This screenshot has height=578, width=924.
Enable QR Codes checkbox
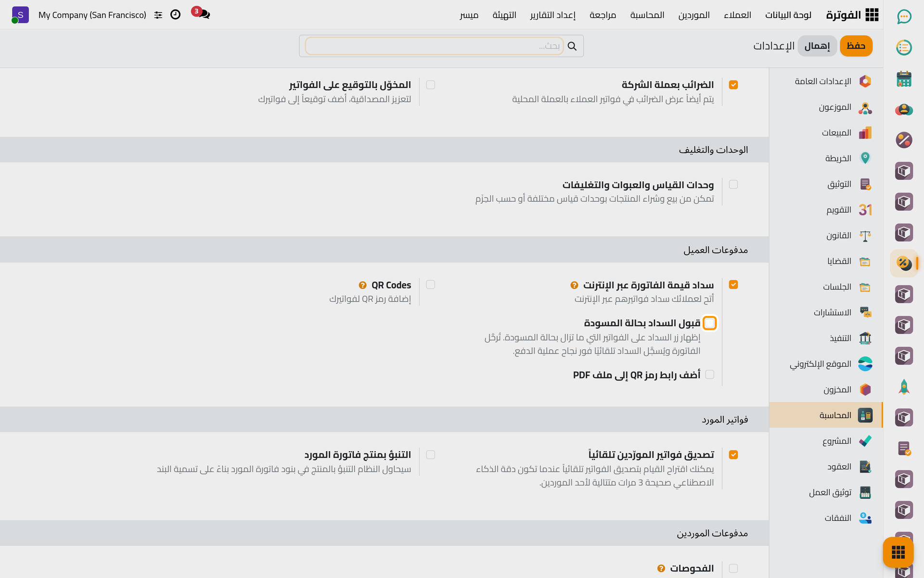(431, 285)
